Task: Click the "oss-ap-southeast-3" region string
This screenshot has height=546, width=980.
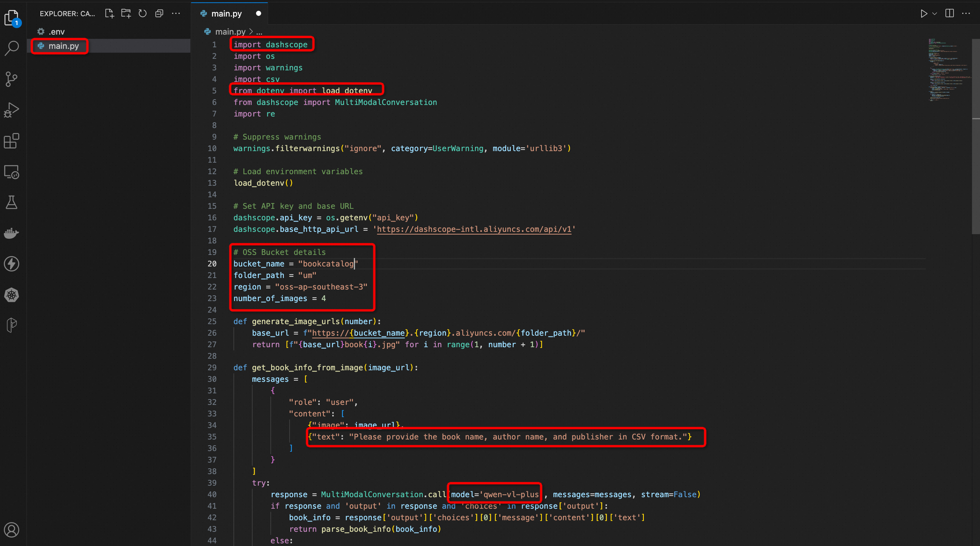Action: [x=321, y=287]
